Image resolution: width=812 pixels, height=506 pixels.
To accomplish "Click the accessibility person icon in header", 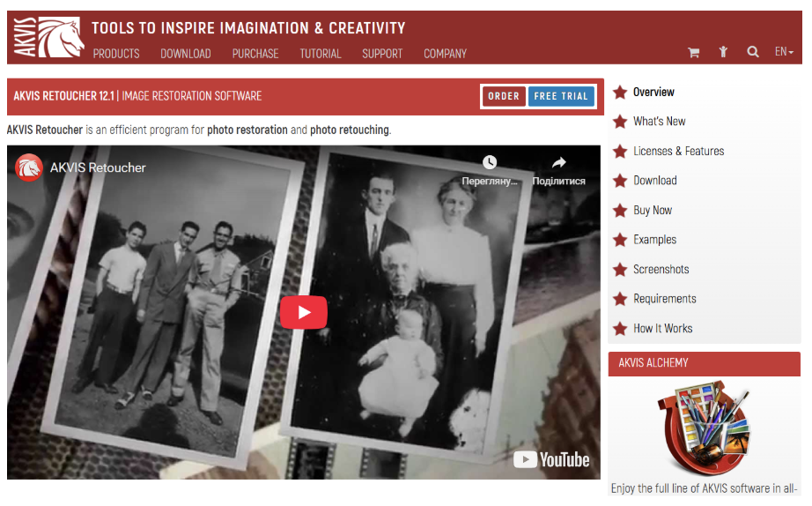I will click(x=723, y=51).
